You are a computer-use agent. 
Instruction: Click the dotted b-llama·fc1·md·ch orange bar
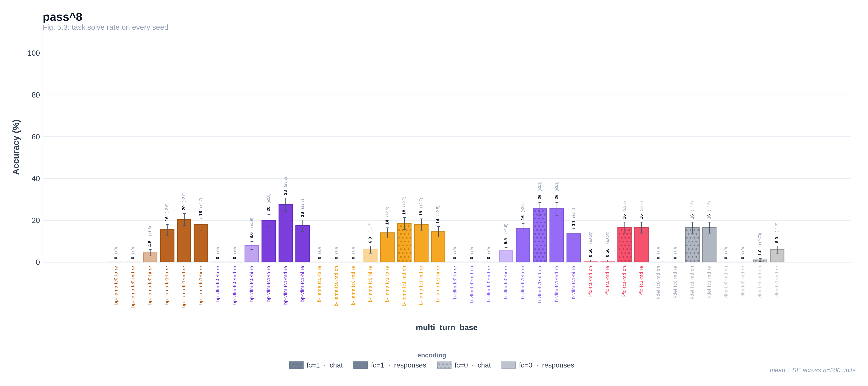404,242
